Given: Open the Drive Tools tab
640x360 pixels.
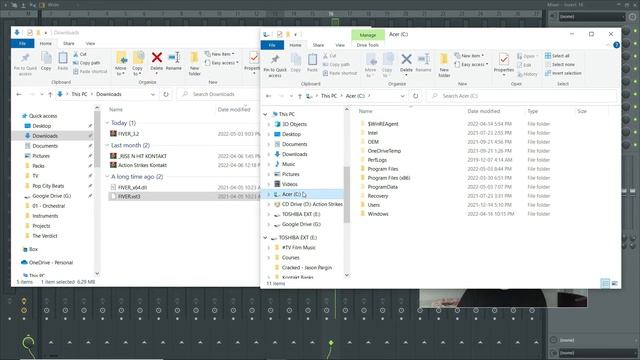Looking at the screenshot, I should tap(368, 45).
